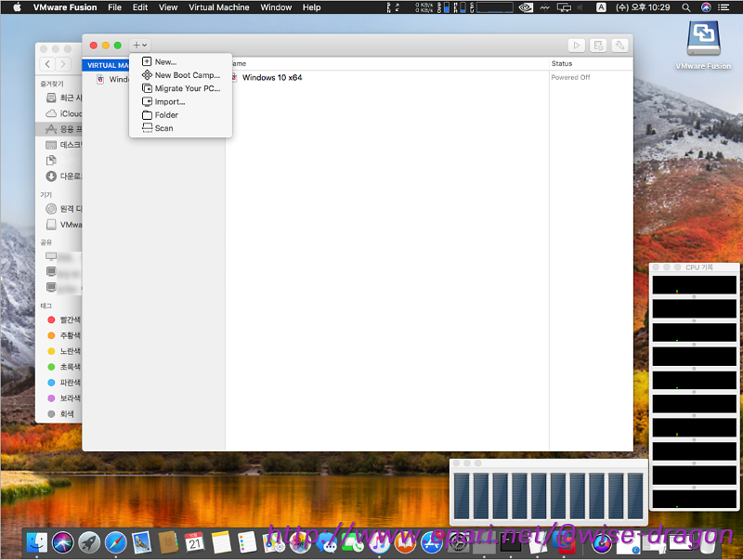This screenshot has height=560, width=743.
Task: Select the orange 주황색 tag
Action: coord(63,335)
